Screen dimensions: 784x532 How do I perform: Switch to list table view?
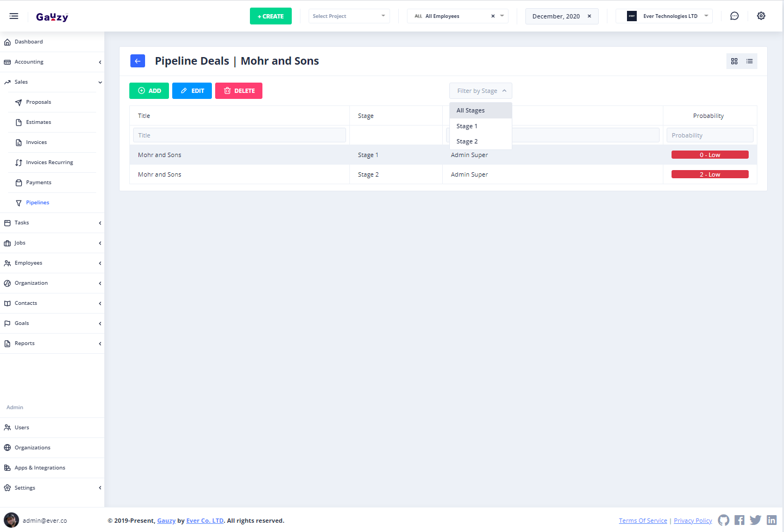749,61
